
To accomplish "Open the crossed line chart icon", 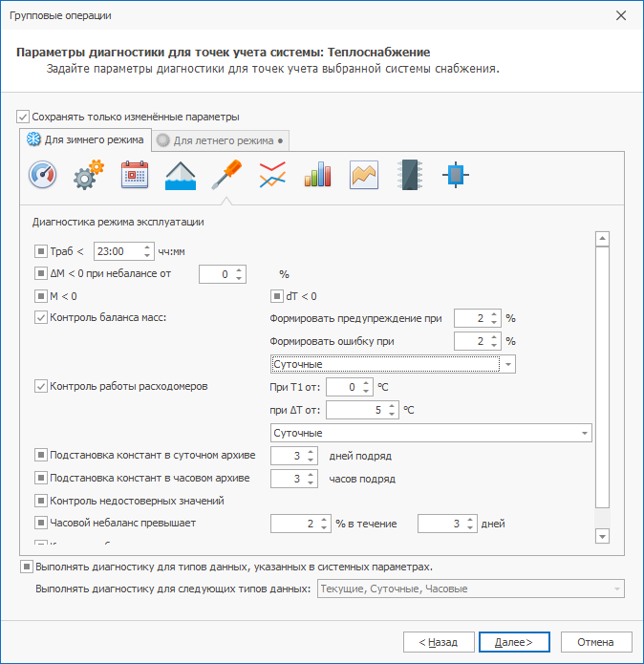I will pyautogui.click(x=272, y=175).
